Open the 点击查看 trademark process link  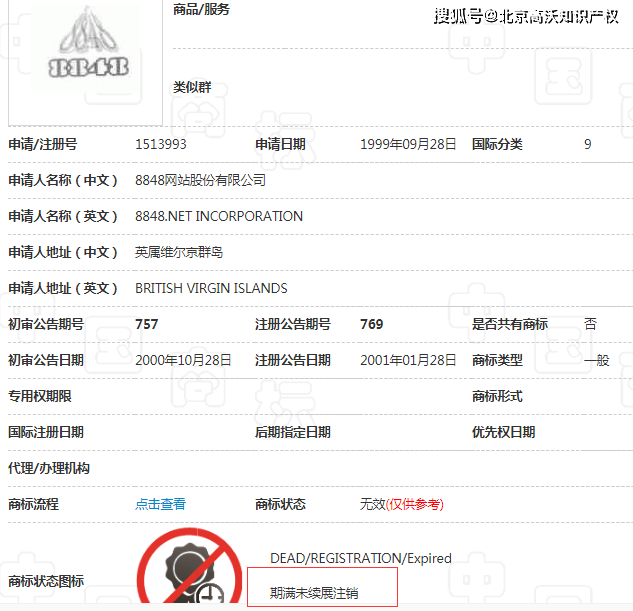pos(160,504)
